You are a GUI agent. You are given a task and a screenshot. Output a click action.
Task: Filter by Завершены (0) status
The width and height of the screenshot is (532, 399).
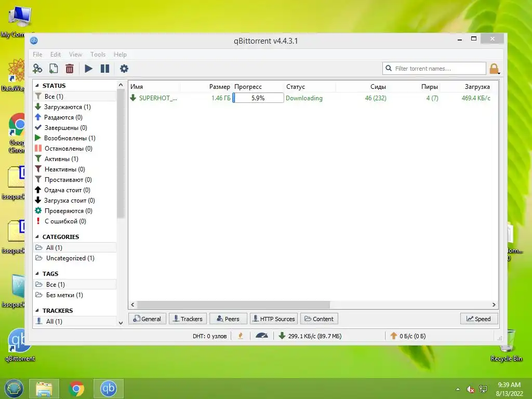[x=66, y=128]
